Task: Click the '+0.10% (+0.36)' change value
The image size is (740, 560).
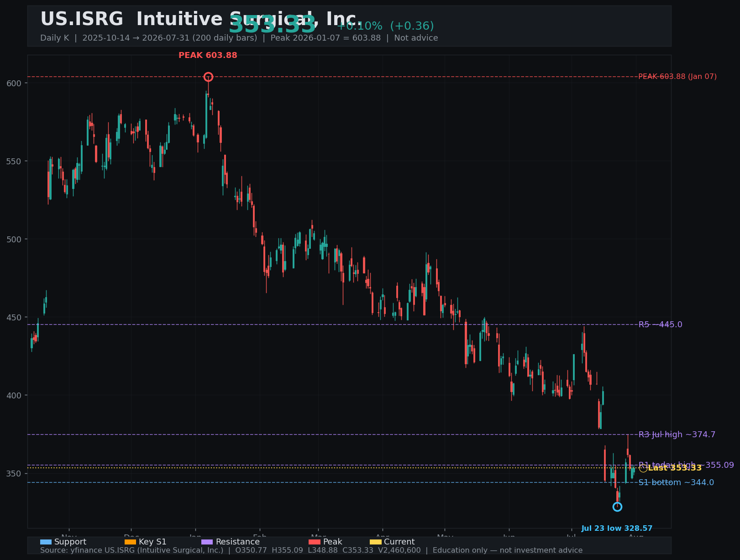Action: pyautogui.click(x=385, y=26)
